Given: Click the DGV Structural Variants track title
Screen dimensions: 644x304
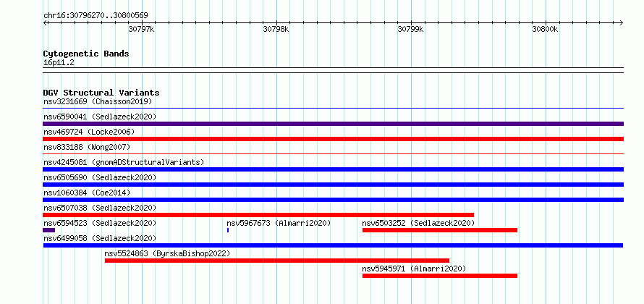Looking at the screenshot, I should click(101, 93).
